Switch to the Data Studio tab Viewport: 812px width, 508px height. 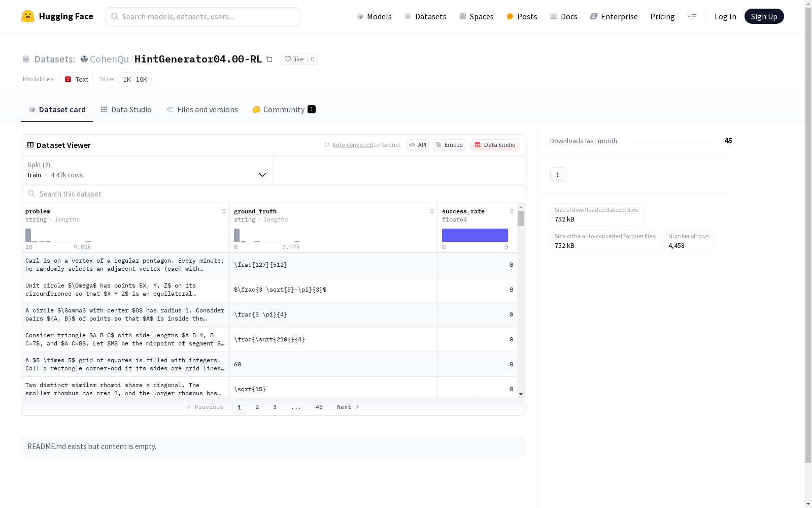[x=126, y=110]
